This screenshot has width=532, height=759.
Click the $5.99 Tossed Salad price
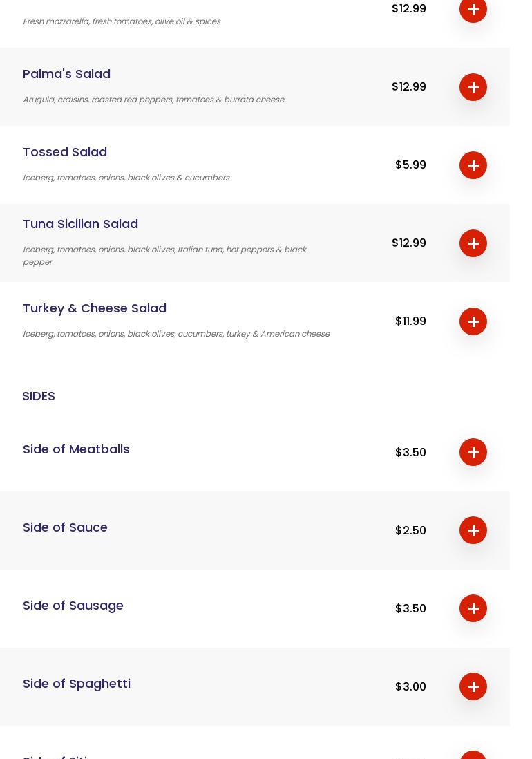(x=410, y=165)
